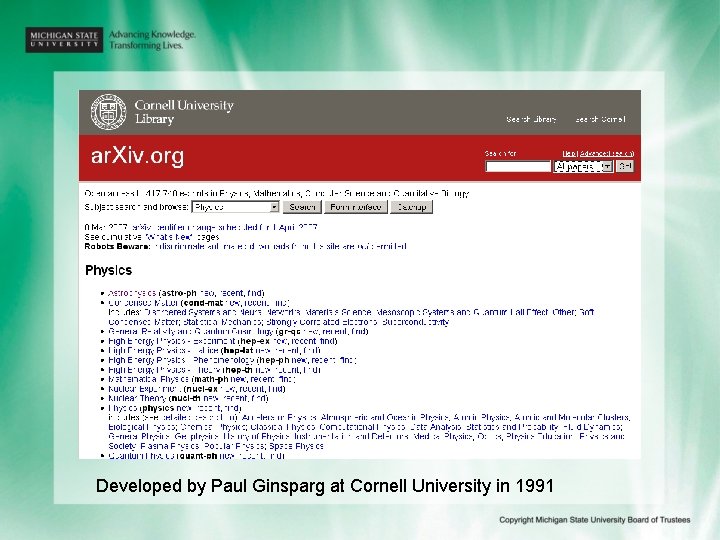Viewport: 720px width, 540px height.
Task: Click the Robots Beware bold notice text
Action: (x=117, y=247)
